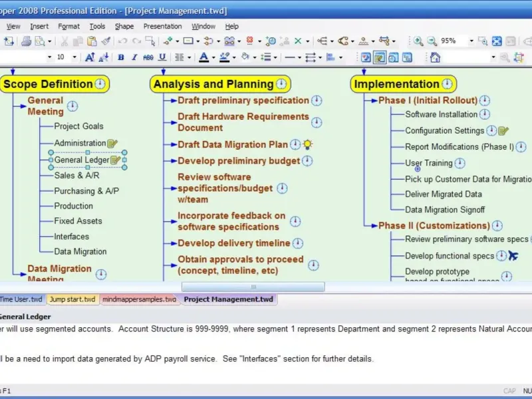Click the mouse selection mode icon
532x399 pixels.
[150, 41]
